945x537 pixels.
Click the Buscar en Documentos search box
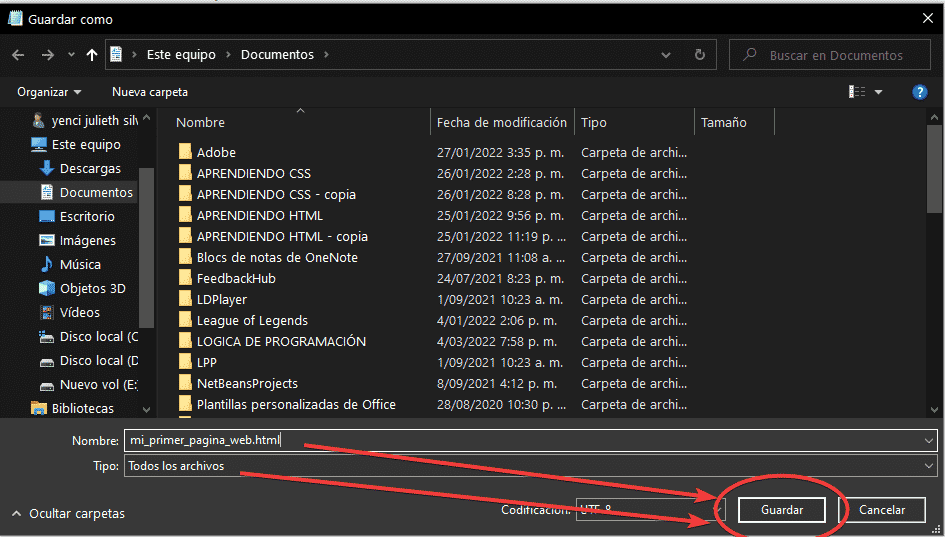tap(835, 55)
